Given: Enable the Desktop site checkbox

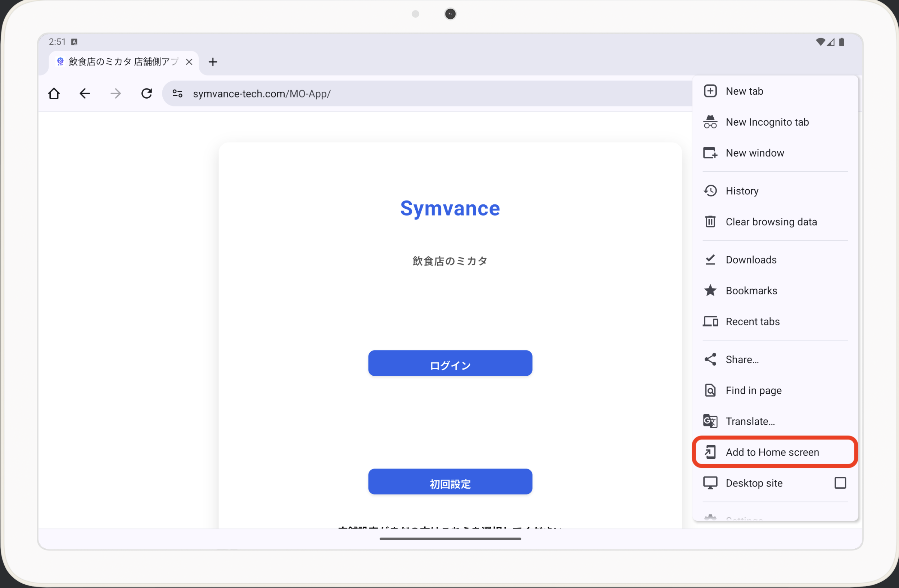Looking at the screenshot, I should 840,483.
